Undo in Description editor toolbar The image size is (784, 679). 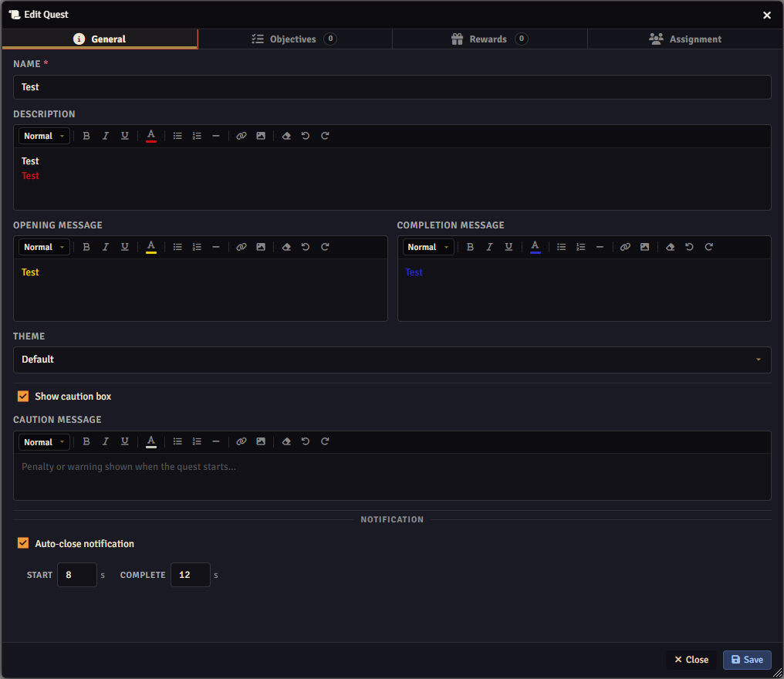pyautogui.click(x=306, y=136)
